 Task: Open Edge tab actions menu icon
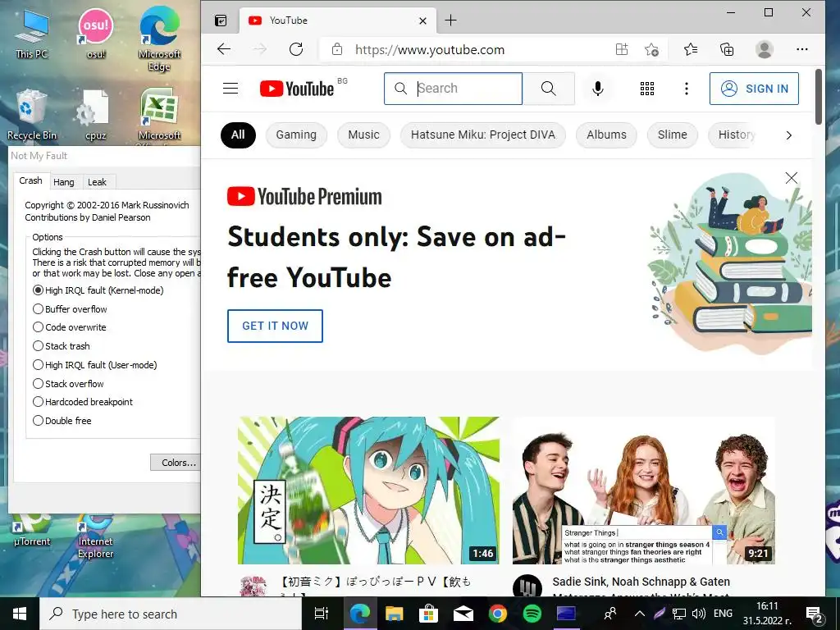coord(221,21)
